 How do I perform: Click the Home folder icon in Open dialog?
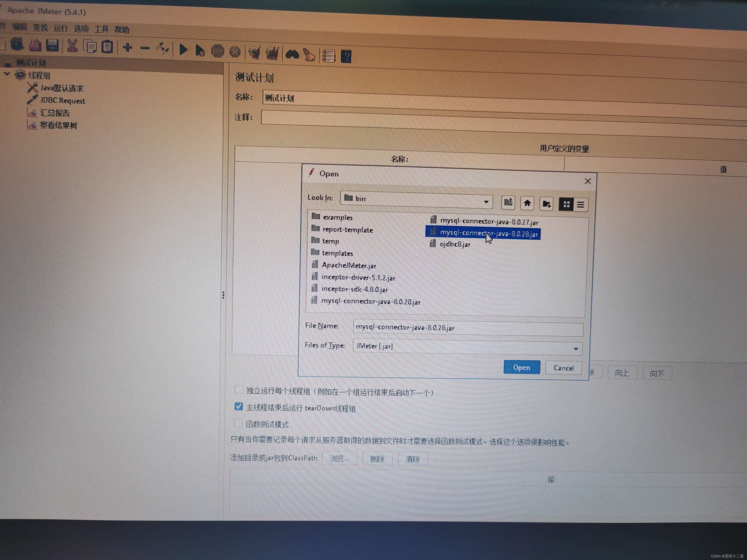pos(527,203)
